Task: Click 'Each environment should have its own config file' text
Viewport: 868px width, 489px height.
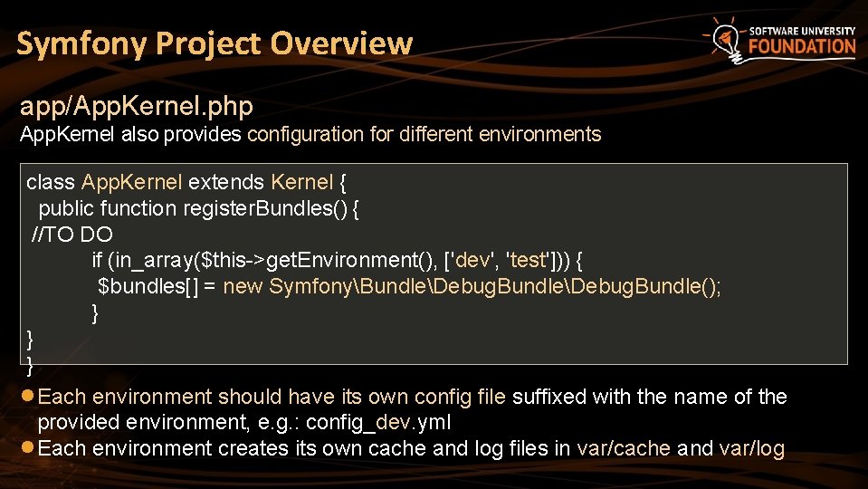Action: (272, 397)
